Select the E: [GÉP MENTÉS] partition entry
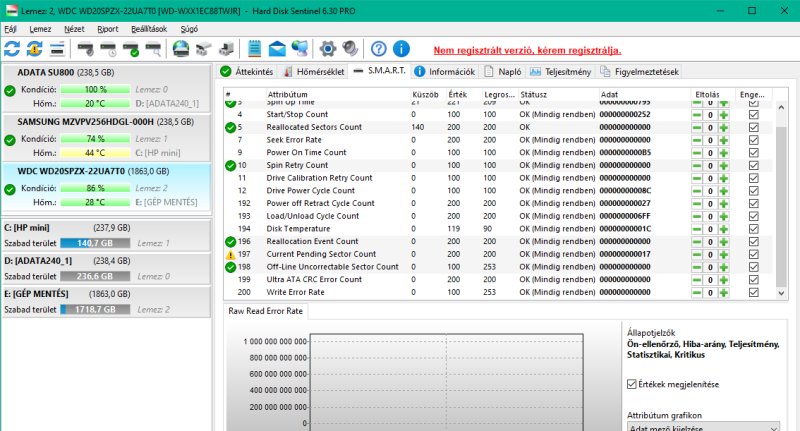 [x=106, y=301]
